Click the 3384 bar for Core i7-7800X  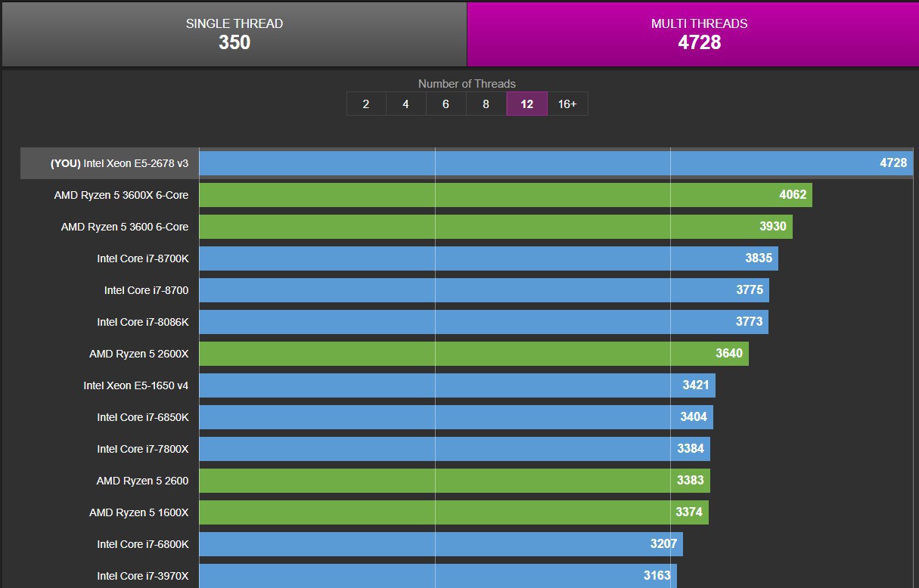(x=455, y=449)
